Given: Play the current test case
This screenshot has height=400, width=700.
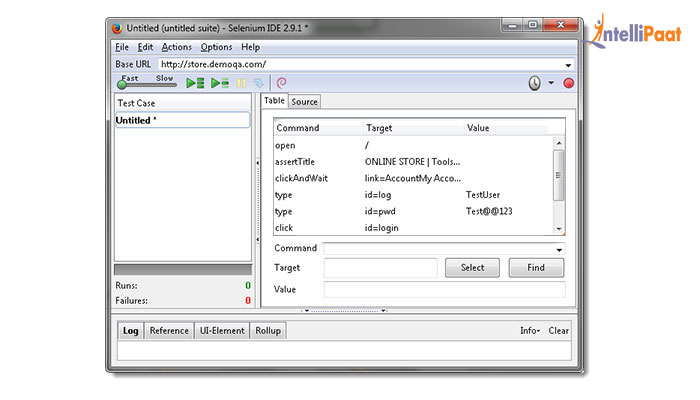Looking at the screenshot, I should click(220, 83).
